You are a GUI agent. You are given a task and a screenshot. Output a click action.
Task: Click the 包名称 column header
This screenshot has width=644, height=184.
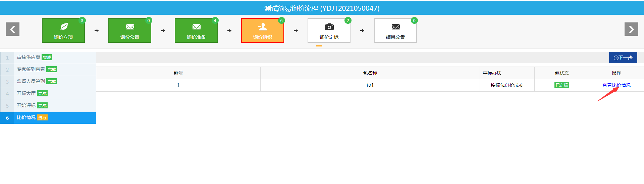point(370,73)
